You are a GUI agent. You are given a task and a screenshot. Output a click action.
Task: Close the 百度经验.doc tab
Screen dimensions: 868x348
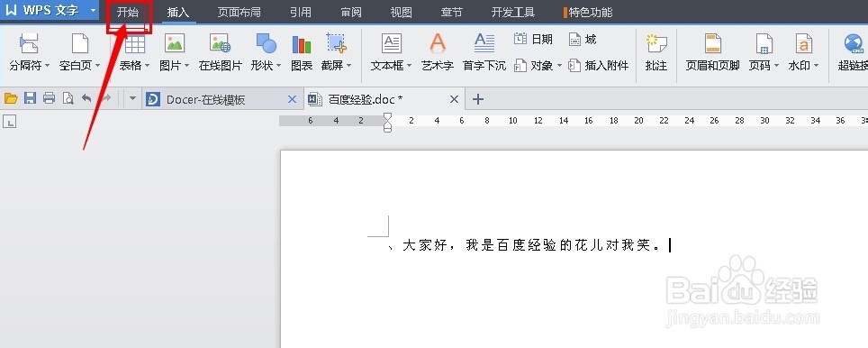coord(454,99)
